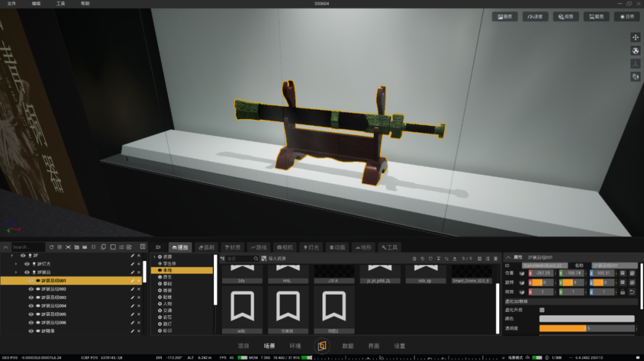Click the center orange scene icon in bottom bar

tap(321, 346)
